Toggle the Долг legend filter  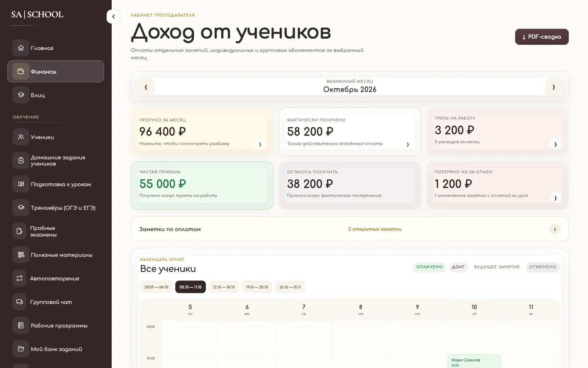pos(458,267)
